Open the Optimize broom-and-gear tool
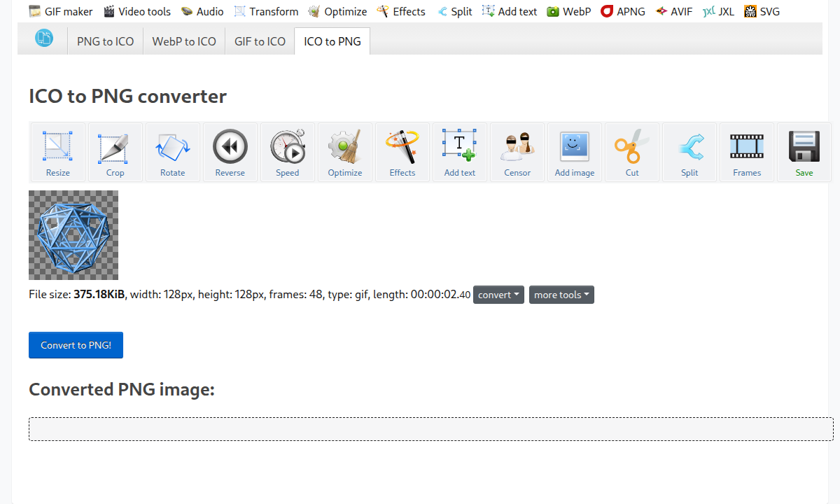 [345, 153]
